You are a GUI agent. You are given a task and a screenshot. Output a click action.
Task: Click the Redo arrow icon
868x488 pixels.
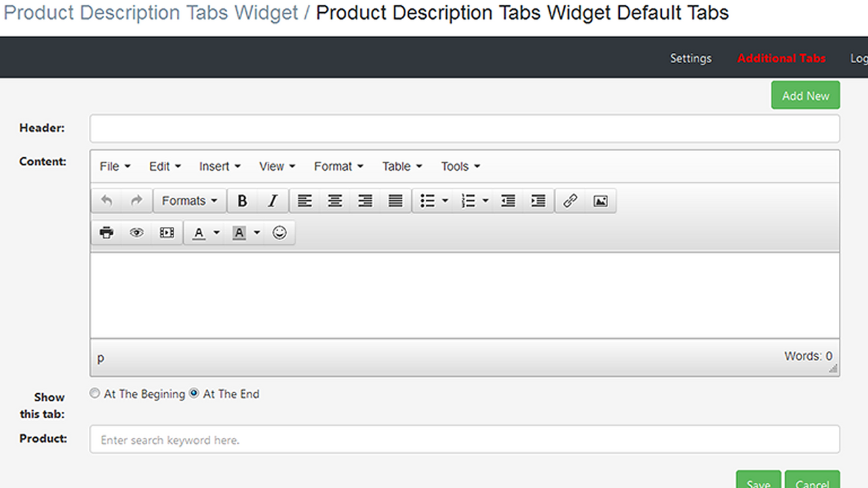click(x=136, y=201)
